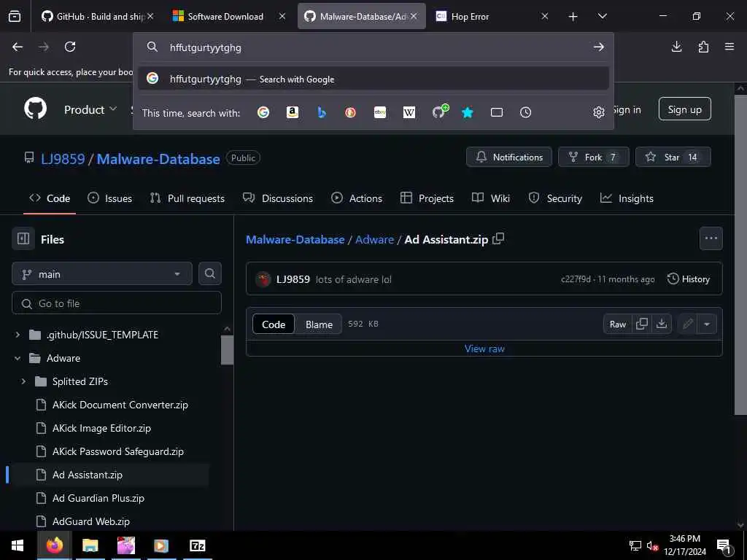Image resolution: width=747 pixels, height=560 pixels.
Task: Reload the current page
Action: pos(70,47)
